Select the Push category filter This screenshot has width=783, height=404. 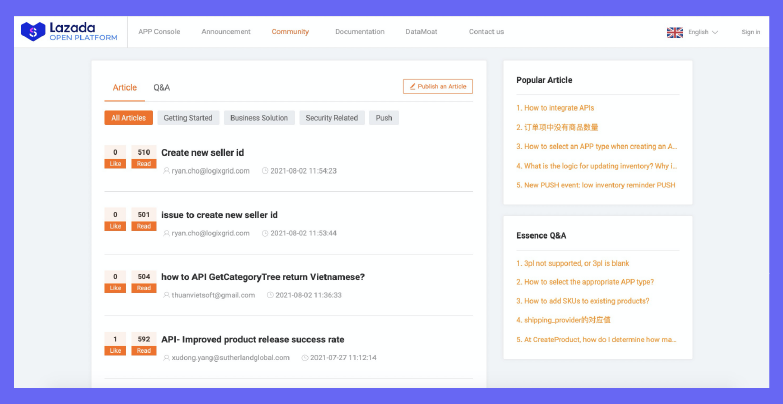click(x=383, y=118)
